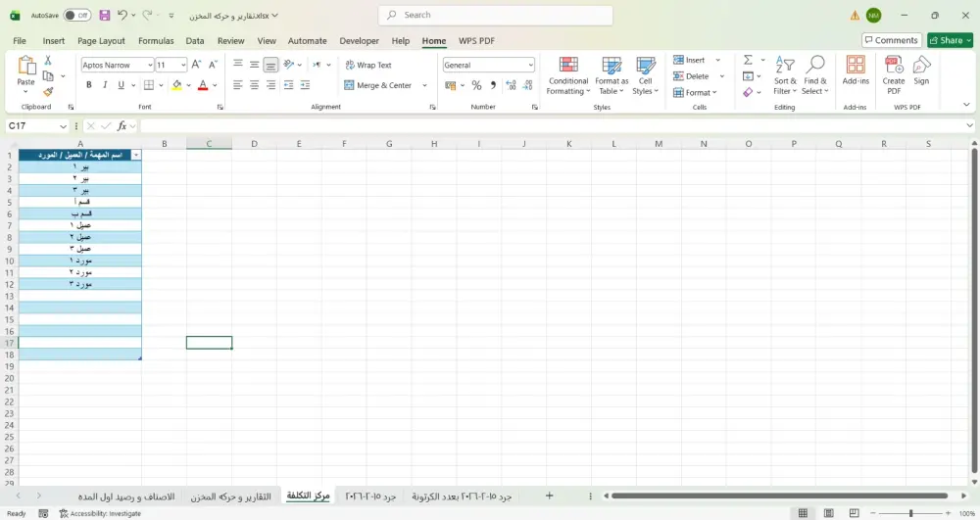The height and width of the screenshot is (520, 980).
Task: Click the Paste clipboard icon
Action: click(26, 65)
